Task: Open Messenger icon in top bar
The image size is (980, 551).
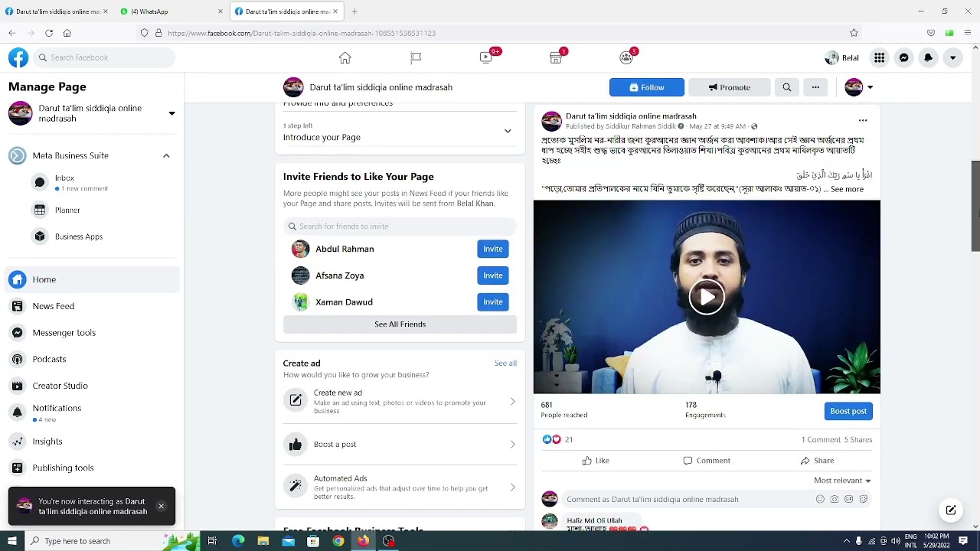Action: 903,57
